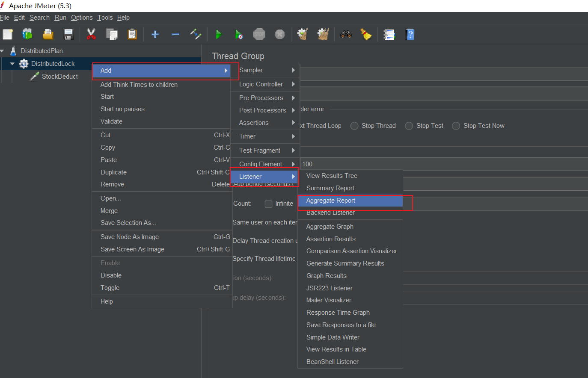Click Add in the context menu
This screenshot has width=588, height=378.
[162, 71]
